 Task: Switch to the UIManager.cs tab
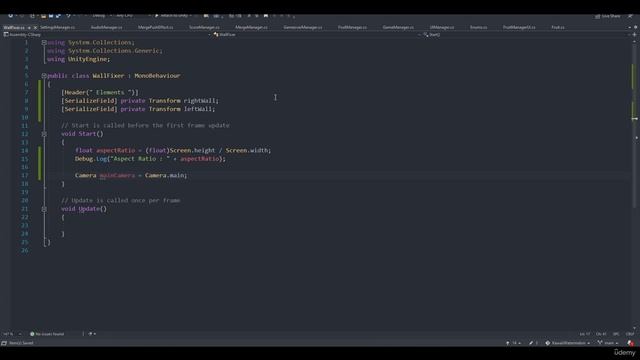tap(442, 27)
